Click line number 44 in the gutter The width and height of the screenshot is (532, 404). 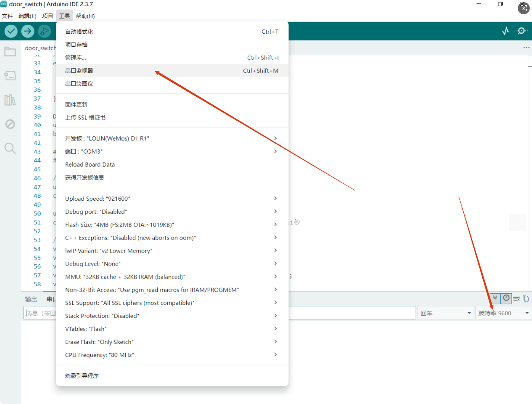tap(37, 160)
